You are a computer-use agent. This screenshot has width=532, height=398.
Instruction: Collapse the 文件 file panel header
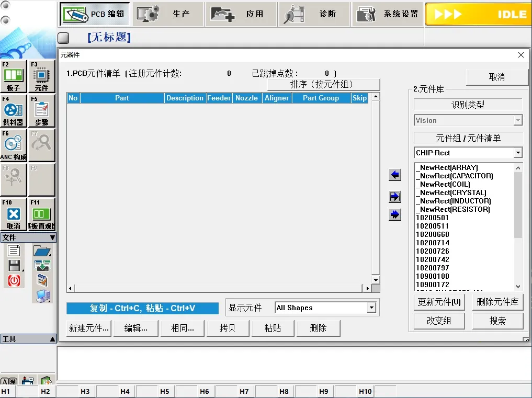click(28, 237)
